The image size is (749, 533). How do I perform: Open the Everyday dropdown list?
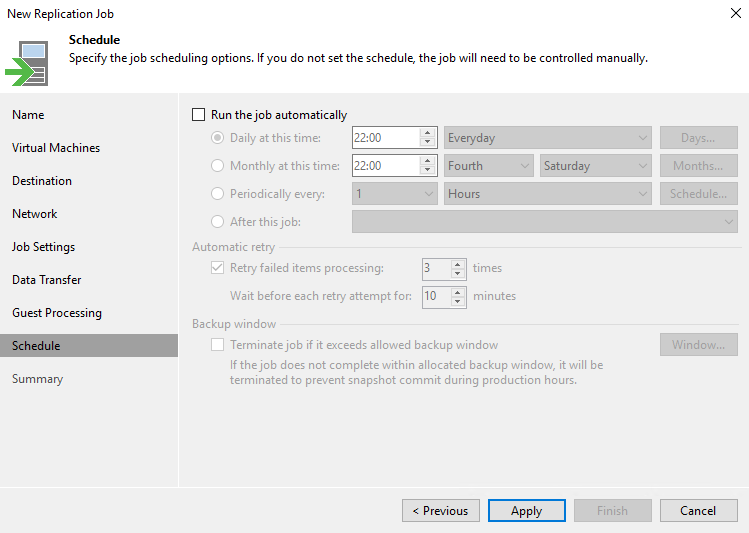(547, 138)
